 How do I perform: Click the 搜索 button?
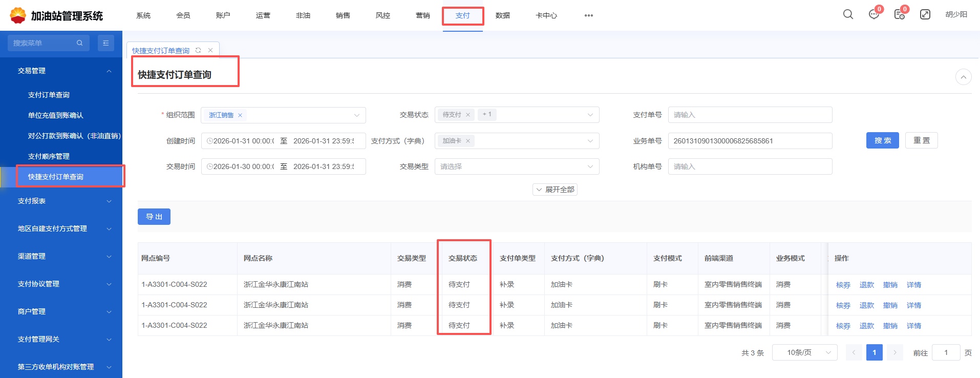882,140
